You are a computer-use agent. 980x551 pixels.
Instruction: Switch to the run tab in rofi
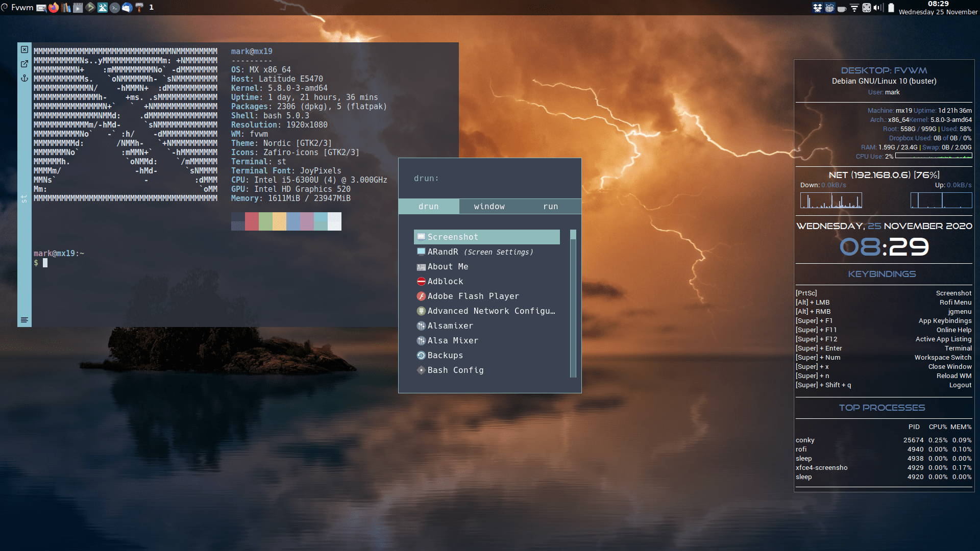pyautogui.click(x=550, y=206)
